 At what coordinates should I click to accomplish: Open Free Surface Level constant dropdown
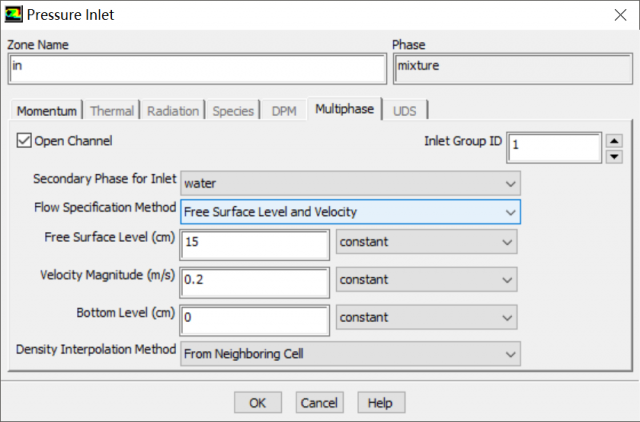pos(427,242)
